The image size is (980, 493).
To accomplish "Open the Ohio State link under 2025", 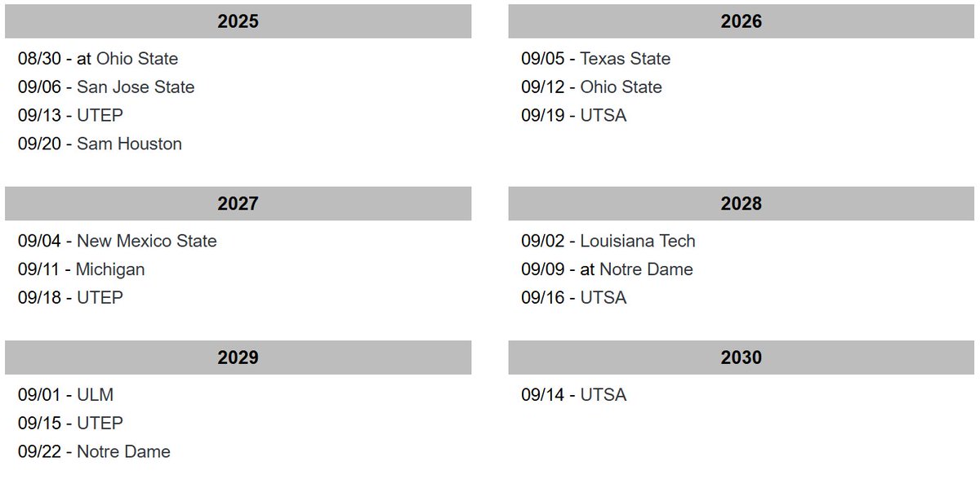I will click(x=136, y=59).
